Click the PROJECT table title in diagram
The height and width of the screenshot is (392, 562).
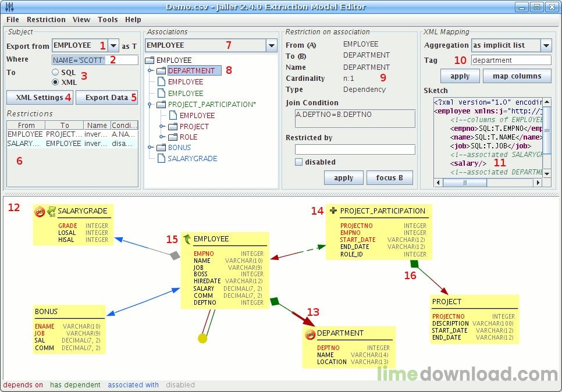447,302
